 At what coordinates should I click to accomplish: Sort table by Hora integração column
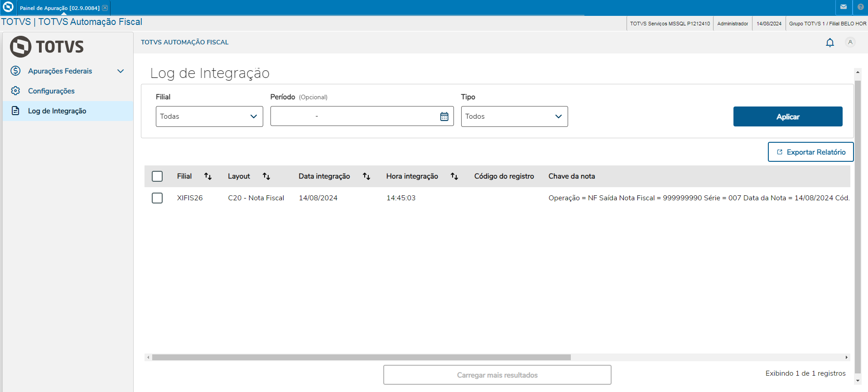point(454,176)
